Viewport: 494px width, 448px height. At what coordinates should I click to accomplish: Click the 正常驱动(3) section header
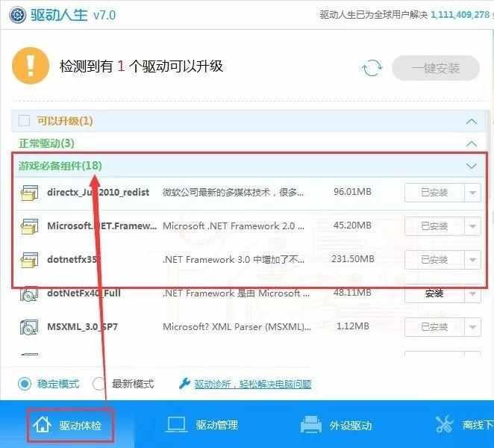(x=46, y=143)
